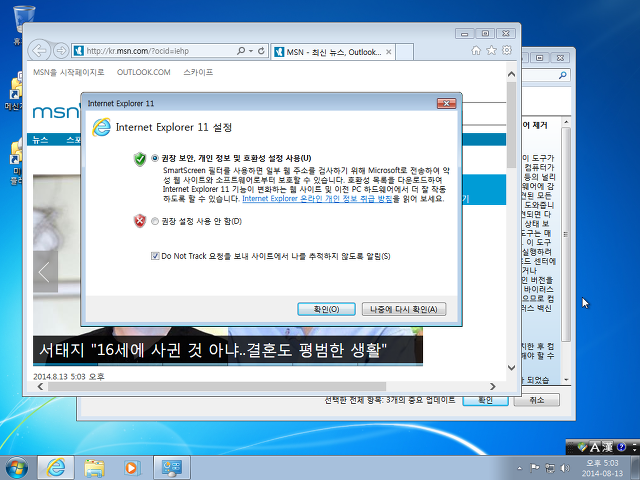
Task: Open the Home icon in Internet Explorer
Action: [476, 50]
